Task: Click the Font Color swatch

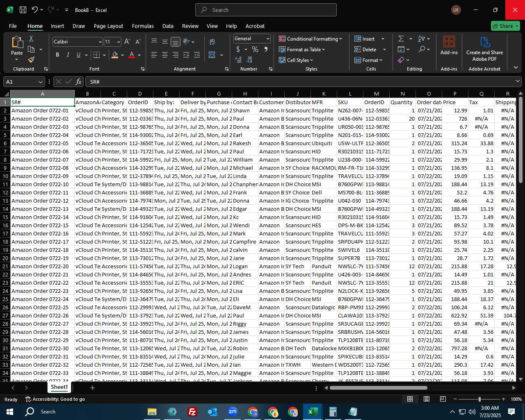Action: tap(132, 55)
